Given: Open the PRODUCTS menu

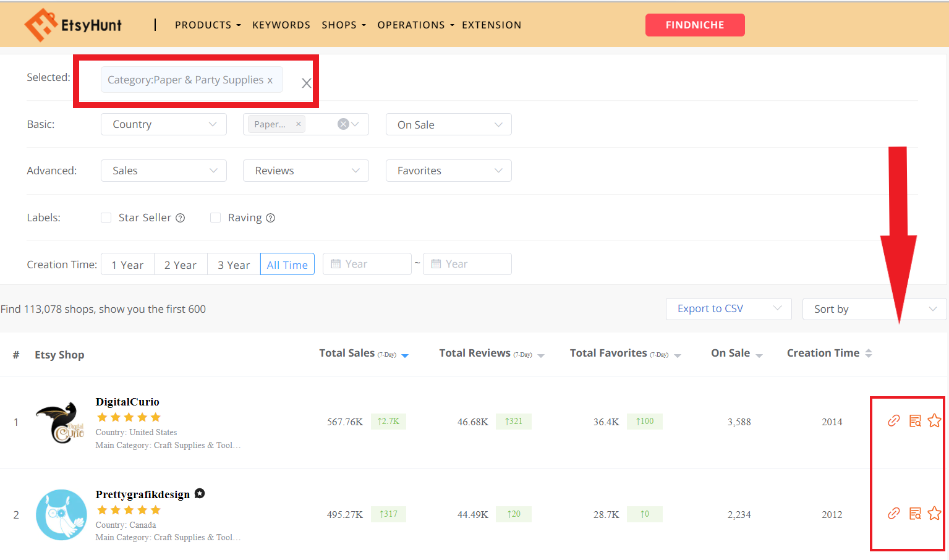Looking at the screenshot, I should pyautogui.click(x=208, y=25).
